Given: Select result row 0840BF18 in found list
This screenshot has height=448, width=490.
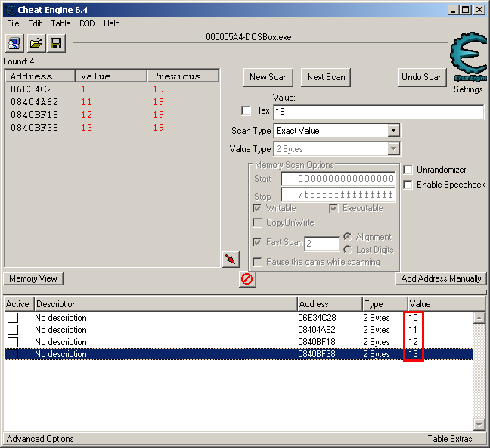Looking at the screenshot, I should click(113, 115).
